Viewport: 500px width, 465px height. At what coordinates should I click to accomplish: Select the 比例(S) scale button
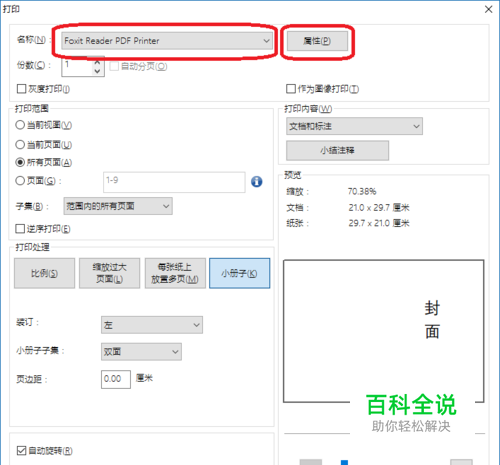pyautogui.click(x=44, y=273)
